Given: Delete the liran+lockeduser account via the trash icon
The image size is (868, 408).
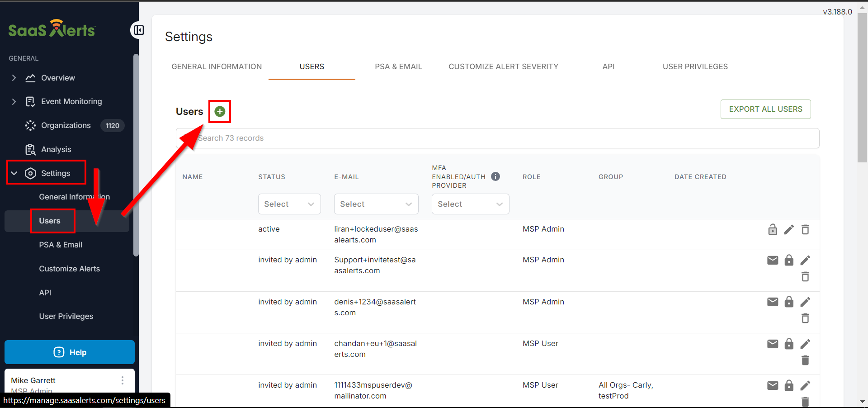Looking at the screenshot, I should tap(805, 230).
